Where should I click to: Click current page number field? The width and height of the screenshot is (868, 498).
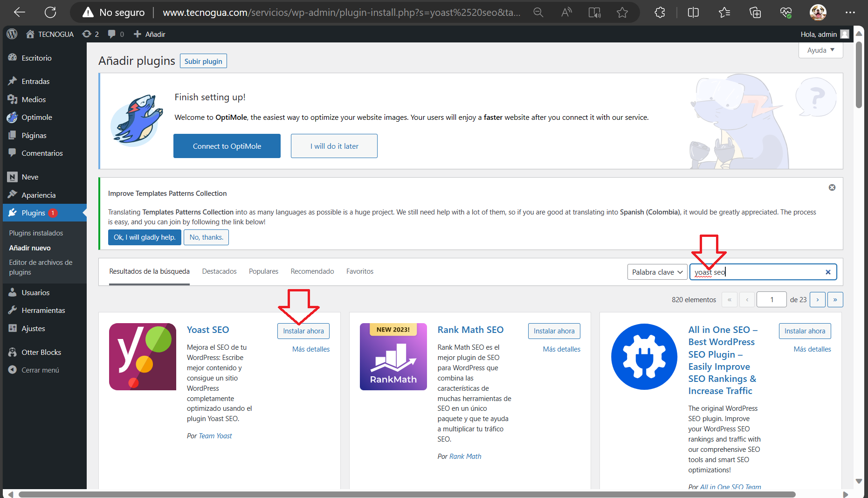772,299
